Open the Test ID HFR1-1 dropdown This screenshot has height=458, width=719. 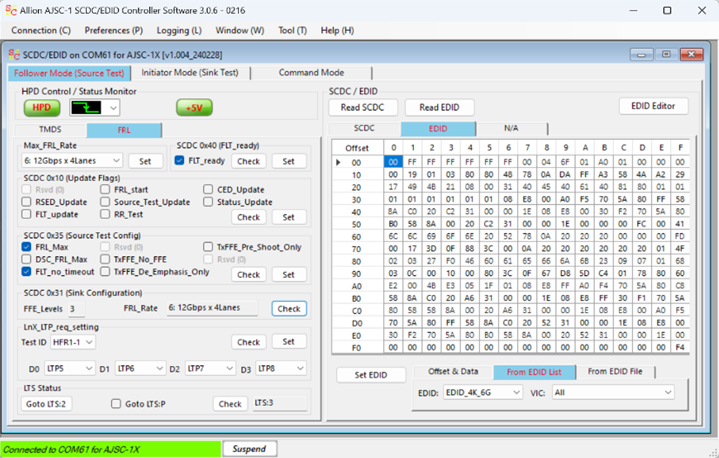pos(72,342)
